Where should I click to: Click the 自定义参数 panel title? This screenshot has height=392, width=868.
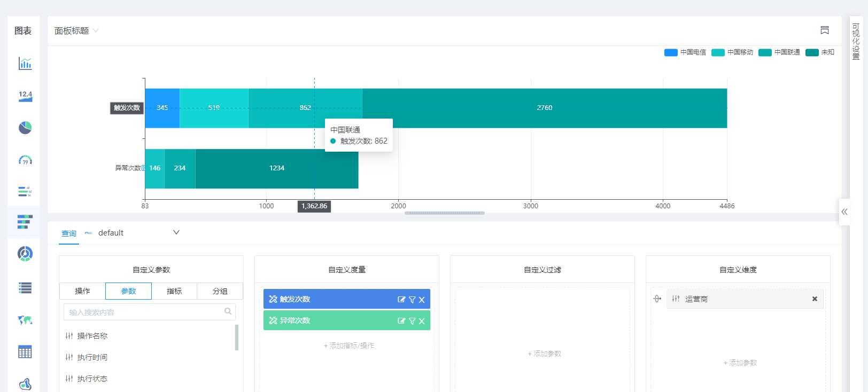pyautogui.click(x=151, y=270)
